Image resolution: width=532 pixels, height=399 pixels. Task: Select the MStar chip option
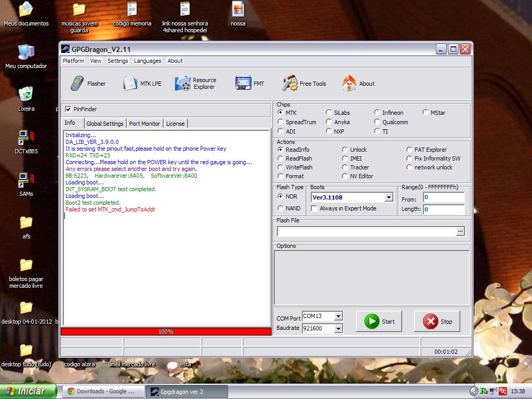pos(425,112)
